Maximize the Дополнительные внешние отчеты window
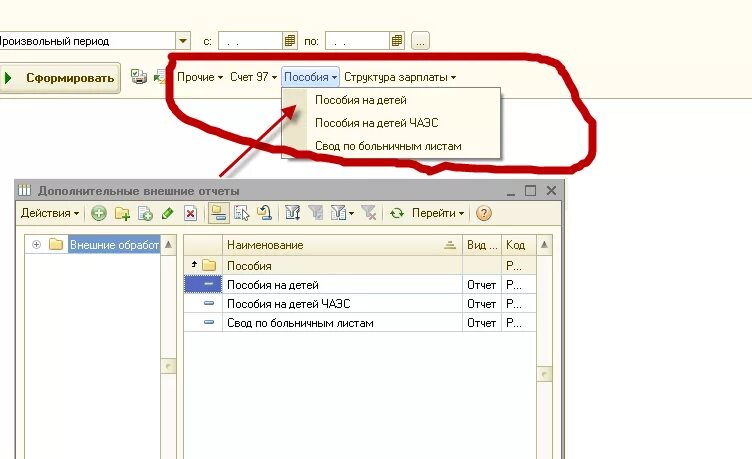This screenshot has width=752, height=459. coord(530,190)
